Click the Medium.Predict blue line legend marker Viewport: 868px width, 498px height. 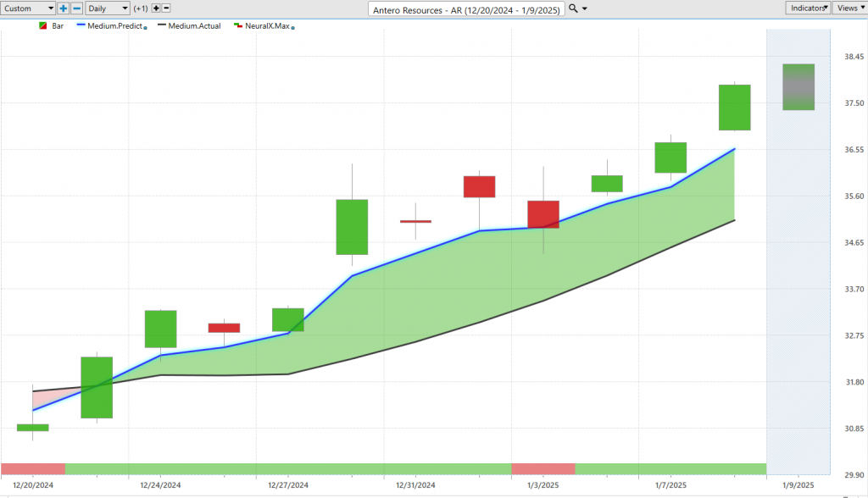(x=81, y=25)
